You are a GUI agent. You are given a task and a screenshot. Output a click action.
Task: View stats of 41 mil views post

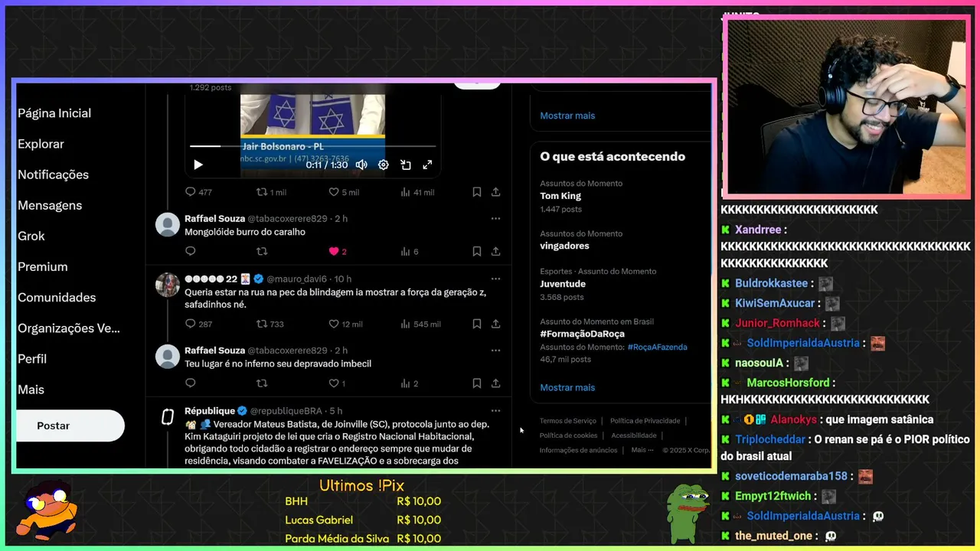point(417,192)
